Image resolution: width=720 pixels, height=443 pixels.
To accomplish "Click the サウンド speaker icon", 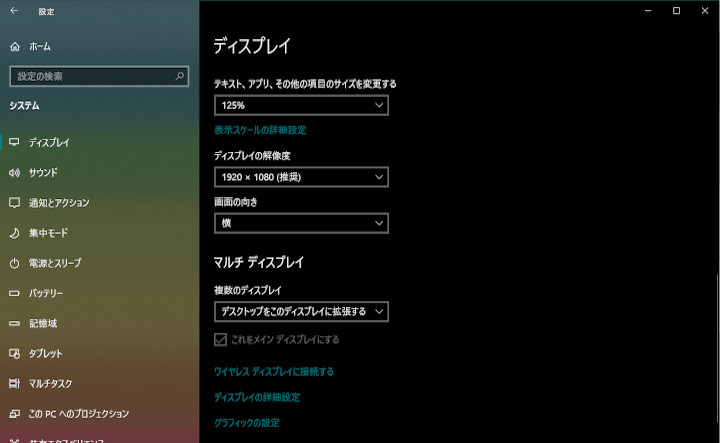I will click(14, 173).
